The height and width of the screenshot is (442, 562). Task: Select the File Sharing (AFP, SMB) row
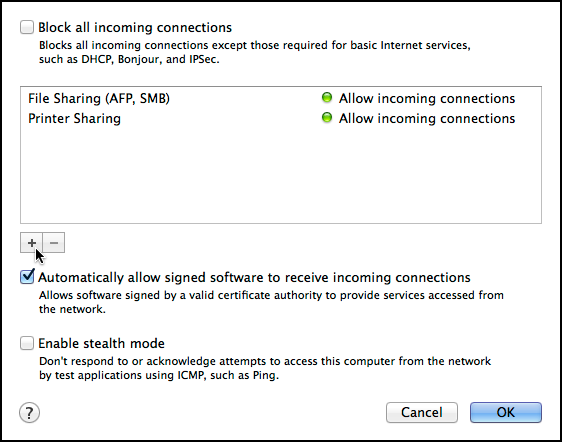tap(281, 98)
